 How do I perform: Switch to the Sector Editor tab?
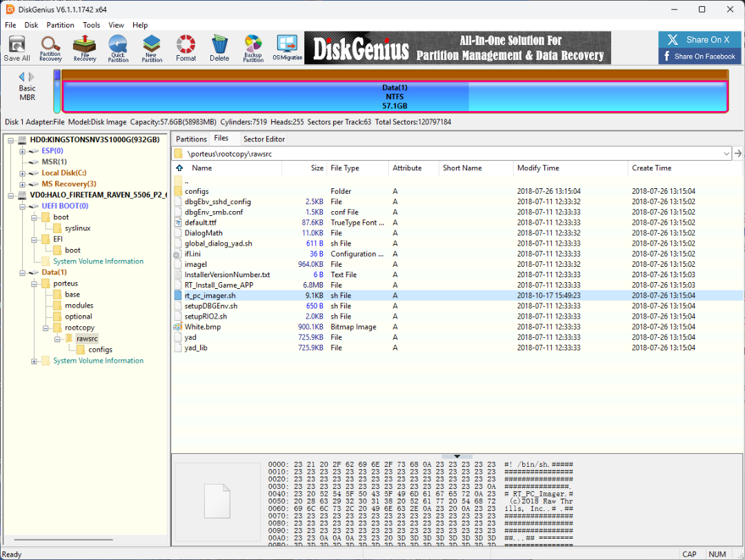coord(264,139)
